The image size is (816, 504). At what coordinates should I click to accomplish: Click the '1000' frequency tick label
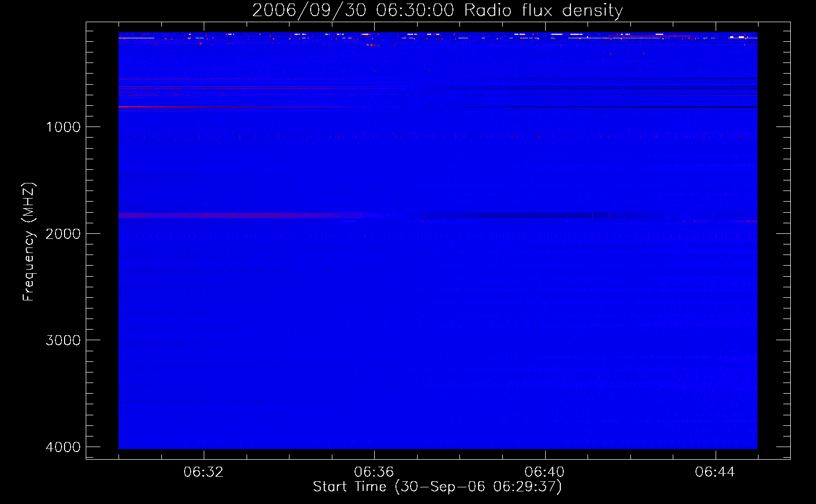[x=64, y=127]
